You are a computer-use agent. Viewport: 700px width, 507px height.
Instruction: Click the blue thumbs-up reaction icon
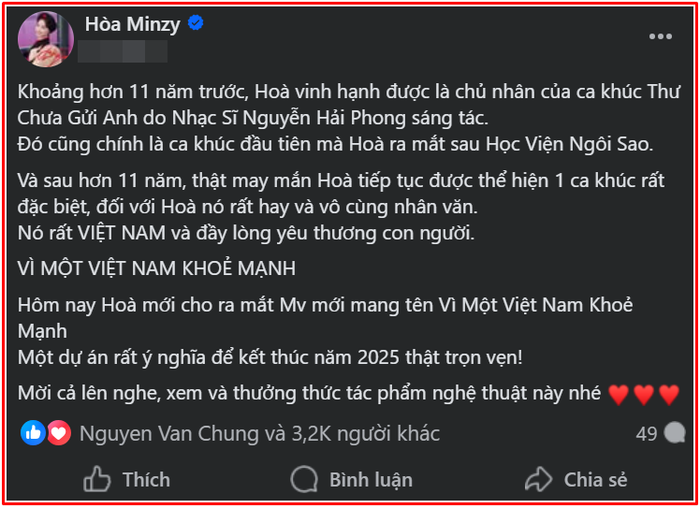click(x=32, y=433)
